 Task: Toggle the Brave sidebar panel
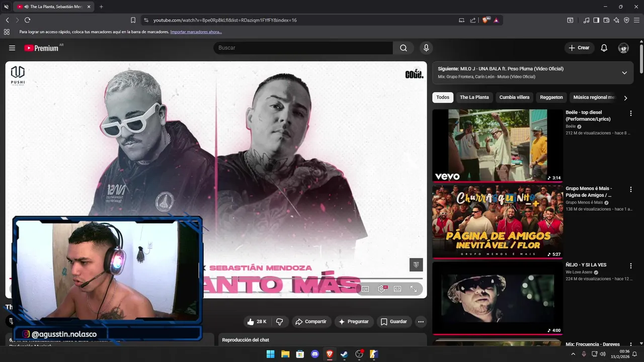click(596, 20)
